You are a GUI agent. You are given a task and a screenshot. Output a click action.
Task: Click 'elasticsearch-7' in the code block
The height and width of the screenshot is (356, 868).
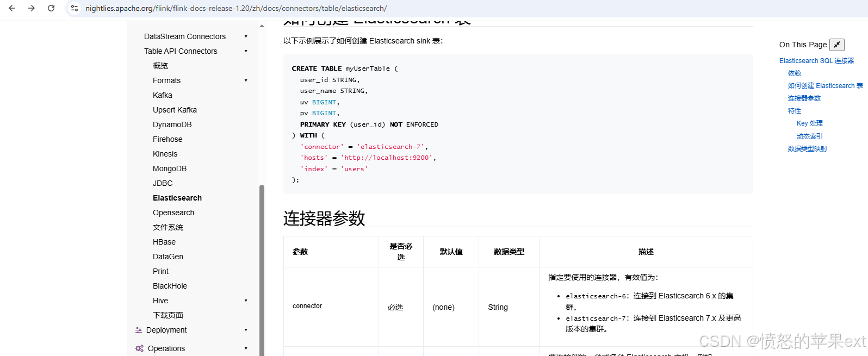coord(392,147)
